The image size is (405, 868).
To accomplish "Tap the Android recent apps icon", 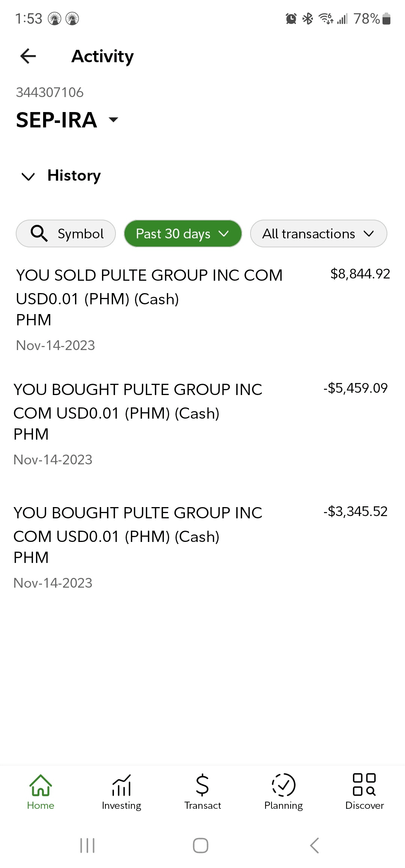I will [x=87, y=846].
